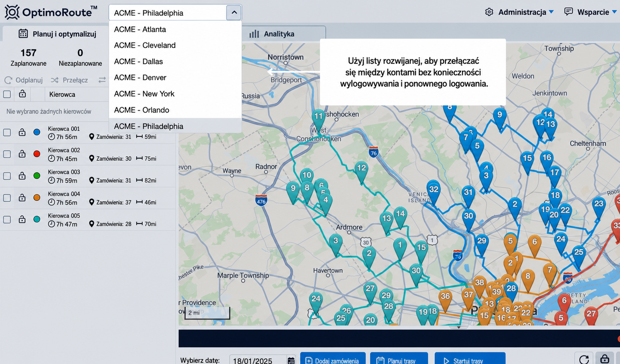Click the Odplanuj button label
This screenshot has height=364, width=620.
point(29,80)
